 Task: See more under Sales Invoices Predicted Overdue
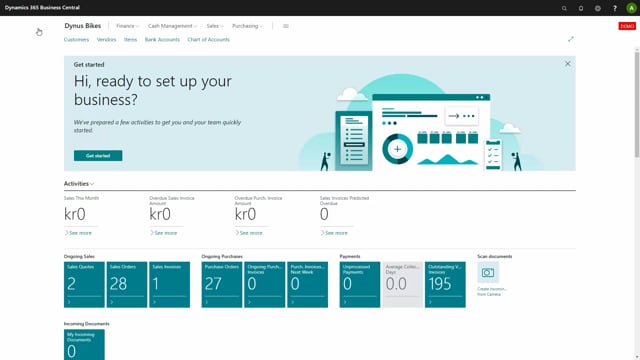click(334, 233)
